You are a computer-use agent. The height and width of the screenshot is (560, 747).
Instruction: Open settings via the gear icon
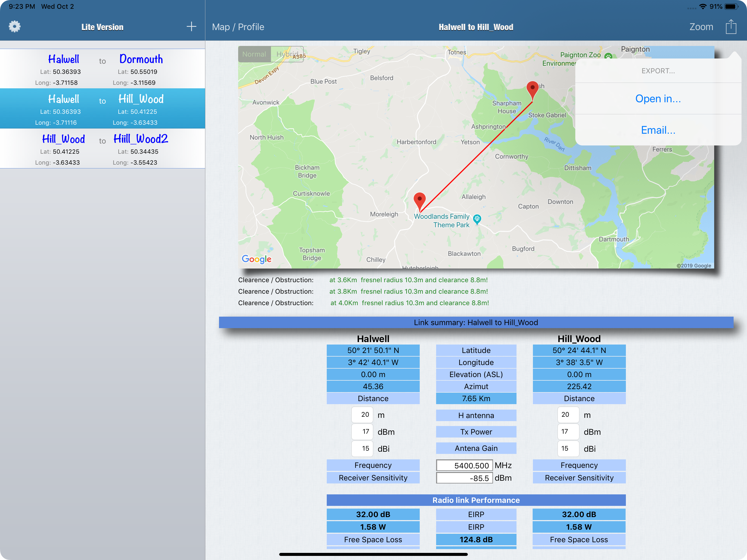(x=14, y=27)
